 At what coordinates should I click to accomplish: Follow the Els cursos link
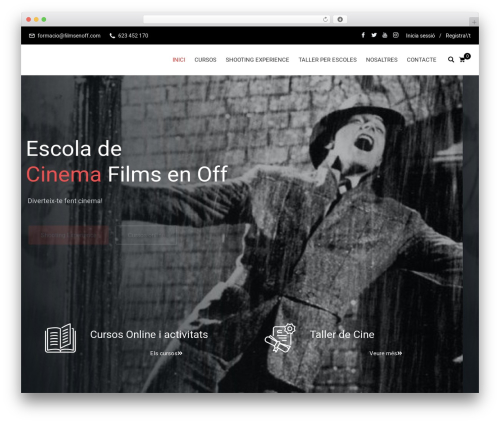pyautogui.click(x=166, y=353)
